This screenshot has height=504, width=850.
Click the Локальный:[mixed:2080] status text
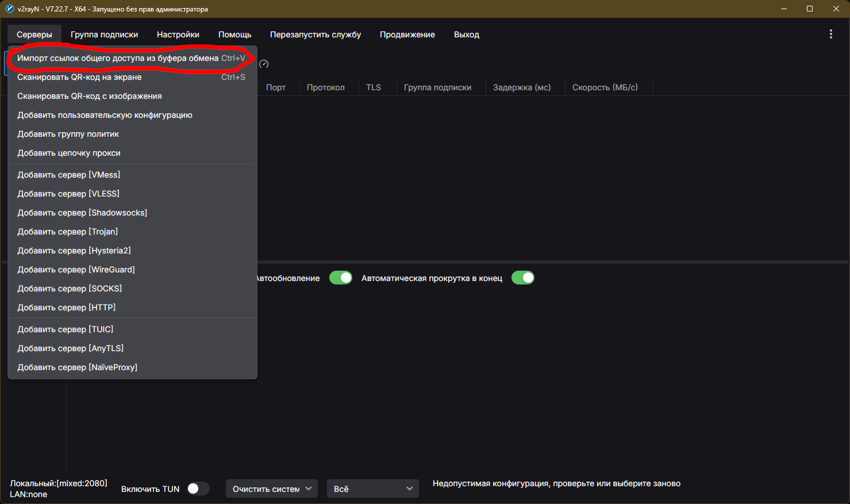[x=59, y=483]
